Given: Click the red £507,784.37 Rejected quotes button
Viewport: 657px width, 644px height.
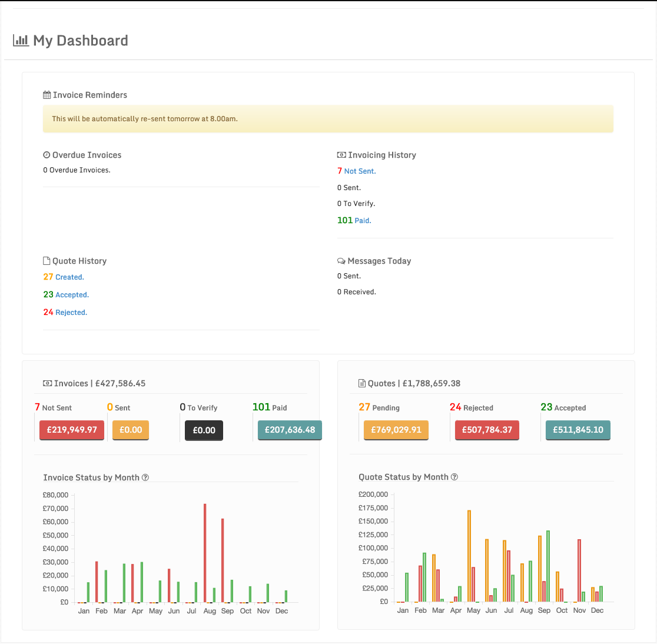Looking at the screenshot, I should tap(487, 430).
